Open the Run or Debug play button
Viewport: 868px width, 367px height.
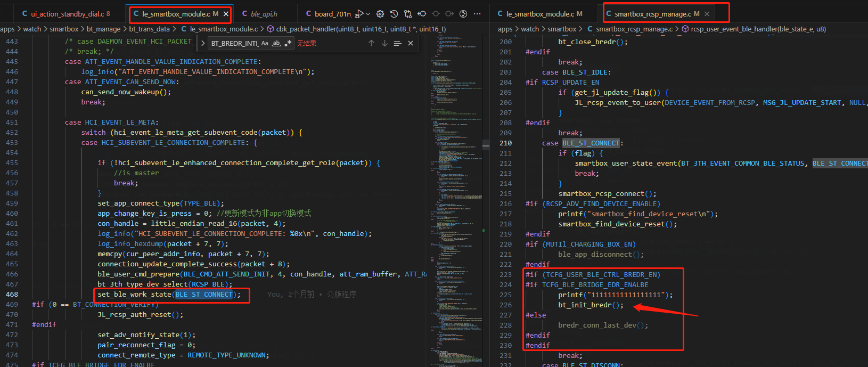(359, 14)
